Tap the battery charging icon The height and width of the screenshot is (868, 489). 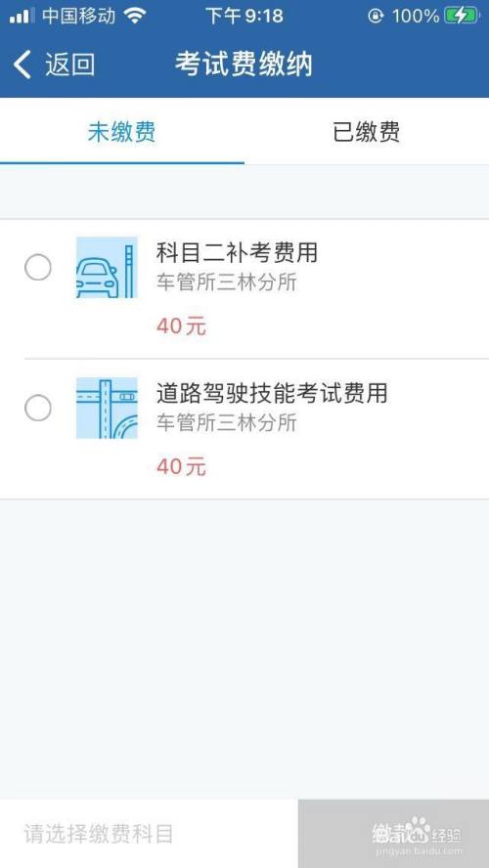click(x=463, y=16)
